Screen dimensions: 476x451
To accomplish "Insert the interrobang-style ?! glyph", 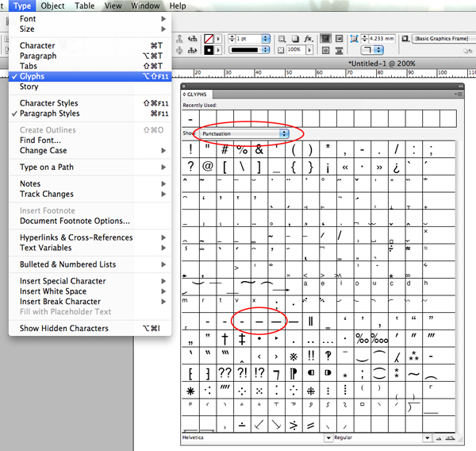I will click(x=242, y=372).
